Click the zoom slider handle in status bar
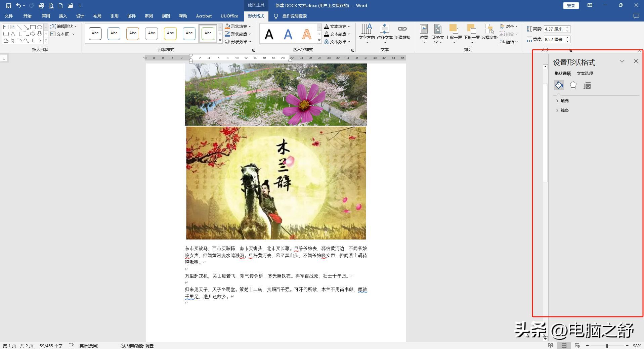The width and height of the screenshot is (644, 349). pyautogui.click(x=607, y=346)
